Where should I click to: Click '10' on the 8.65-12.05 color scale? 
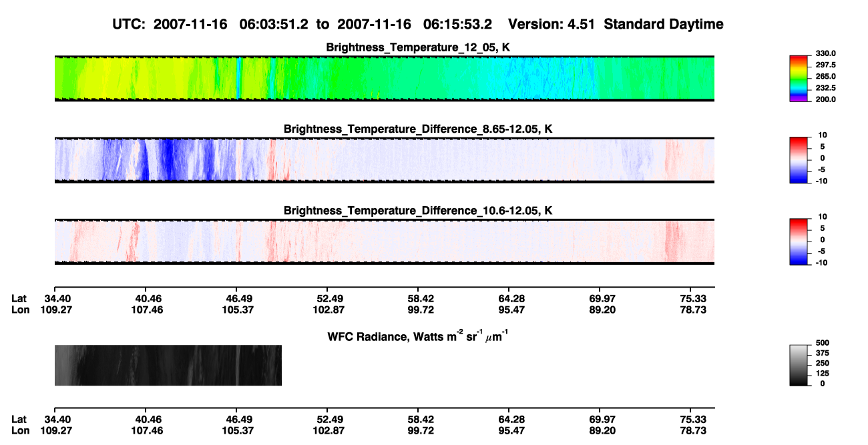[823, 135]
